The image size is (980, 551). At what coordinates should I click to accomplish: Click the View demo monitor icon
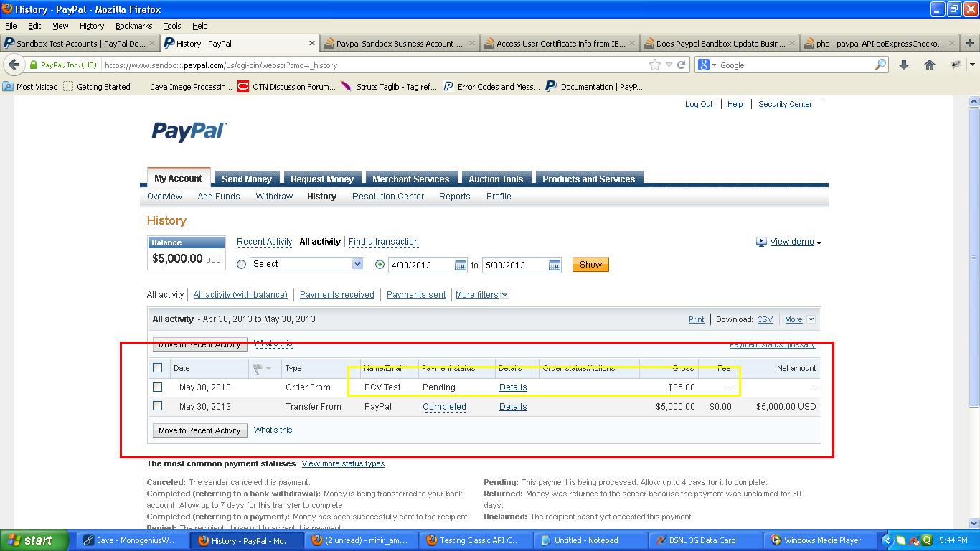(x=761, y=242)
